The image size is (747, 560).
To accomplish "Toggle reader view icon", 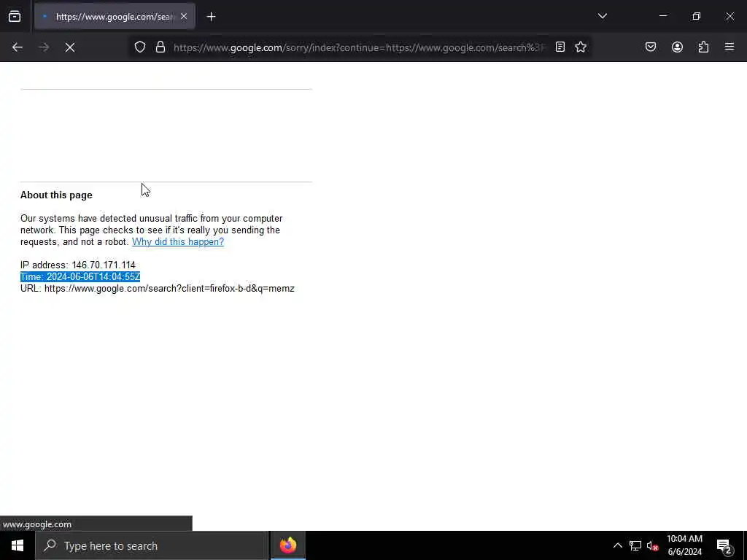I will tap(560, 47).
